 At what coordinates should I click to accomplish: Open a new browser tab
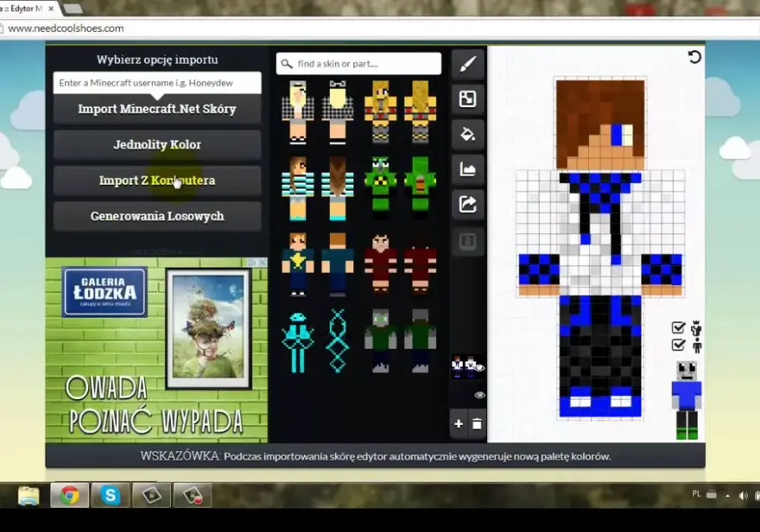(x=73, y=8)
